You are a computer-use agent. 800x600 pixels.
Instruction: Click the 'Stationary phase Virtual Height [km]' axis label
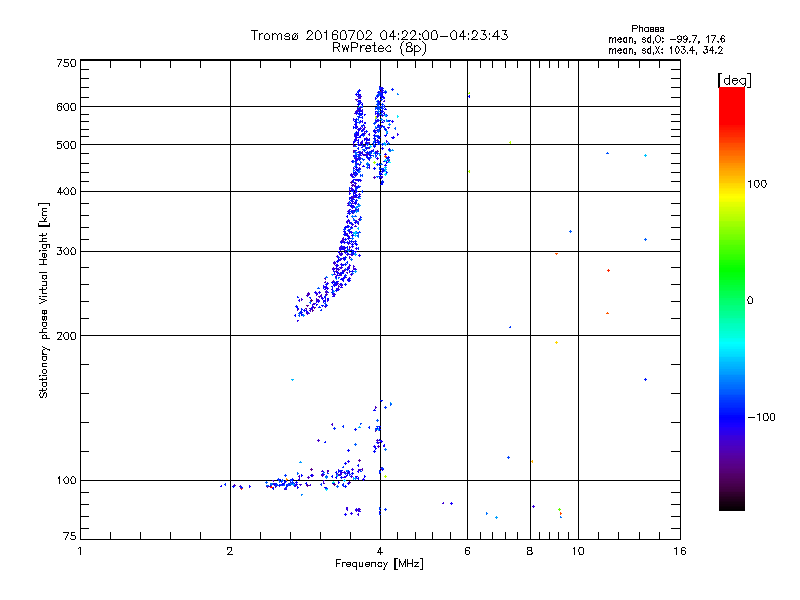point(44,300)
